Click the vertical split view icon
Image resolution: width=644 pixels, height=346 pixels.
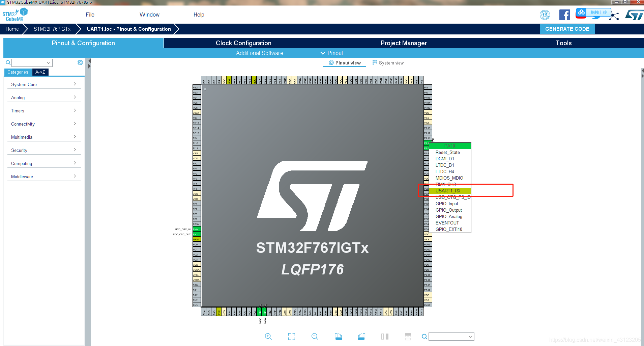tap(385, 337)
